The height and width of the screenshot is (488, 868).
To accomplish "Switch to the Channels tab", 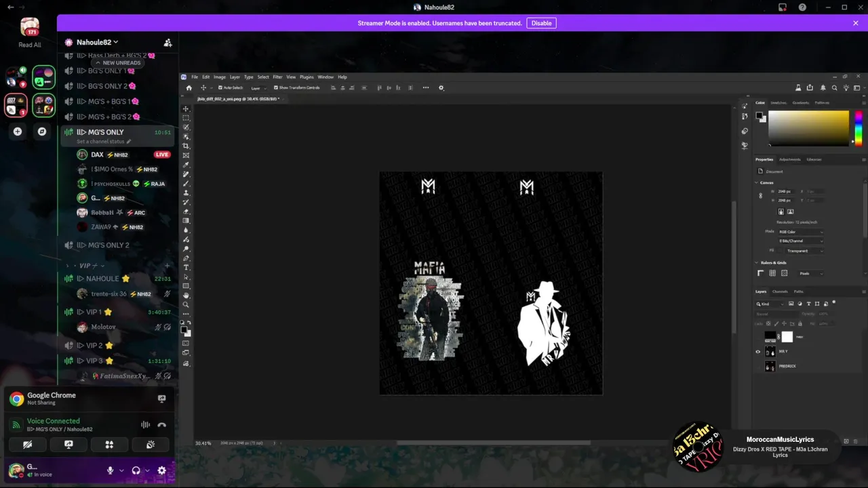I will coord(780,291).
